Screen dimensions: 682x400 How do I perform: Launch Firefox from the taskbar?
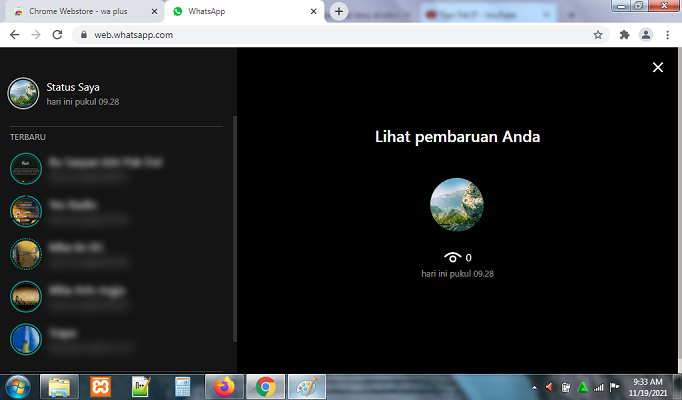pyautogui.click(x=224, y=387)
